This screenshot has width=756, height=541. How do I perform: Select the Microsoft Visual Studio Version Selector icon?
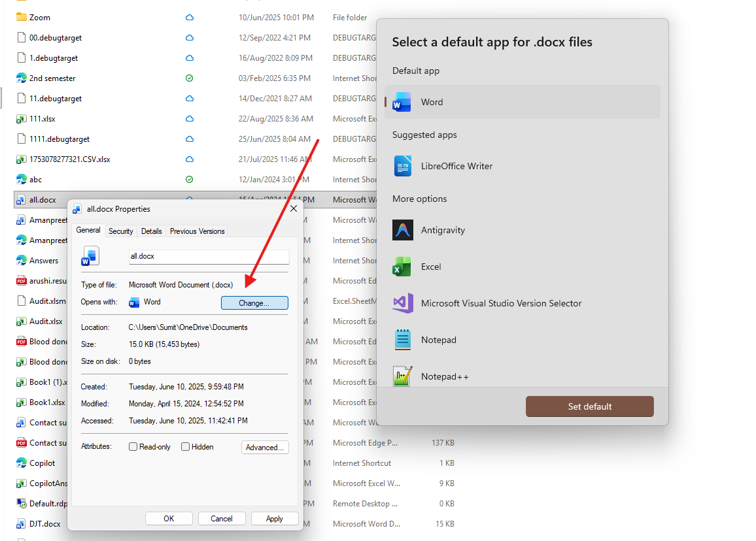(403, 303)
